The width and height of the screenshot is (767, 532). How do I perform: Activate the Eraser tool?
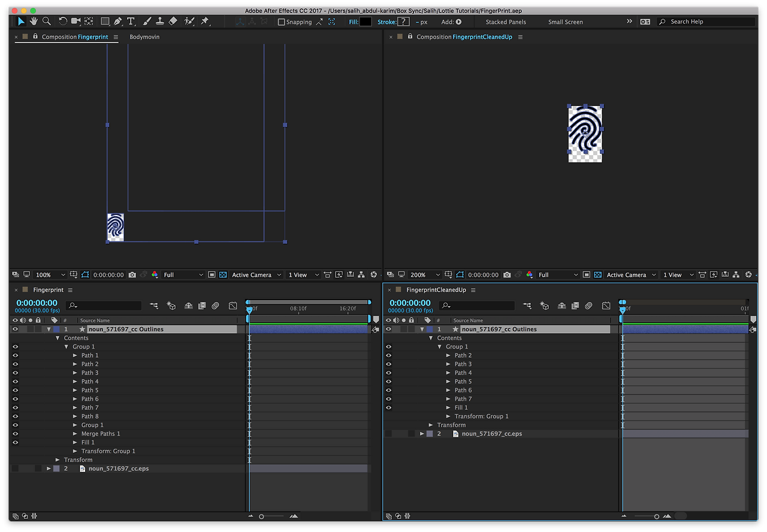(173, 22)
